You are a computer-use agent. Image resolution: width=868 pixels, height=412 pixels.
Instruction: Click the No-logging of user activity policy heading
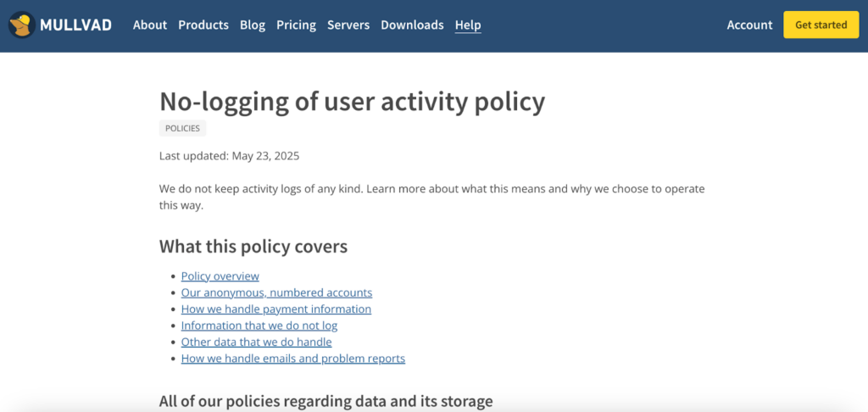point(352,102)
